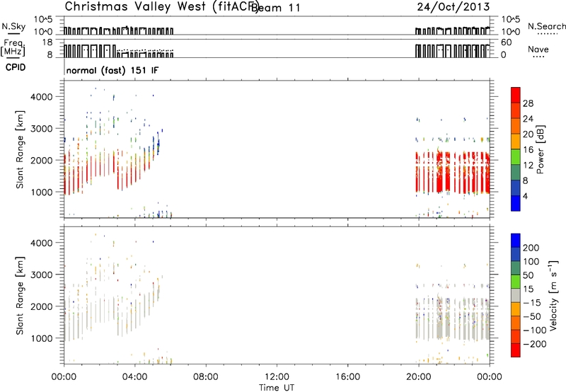Click the '28' value on power colorbar
Viewport: 566px width, 392px height.
point(528,103)
